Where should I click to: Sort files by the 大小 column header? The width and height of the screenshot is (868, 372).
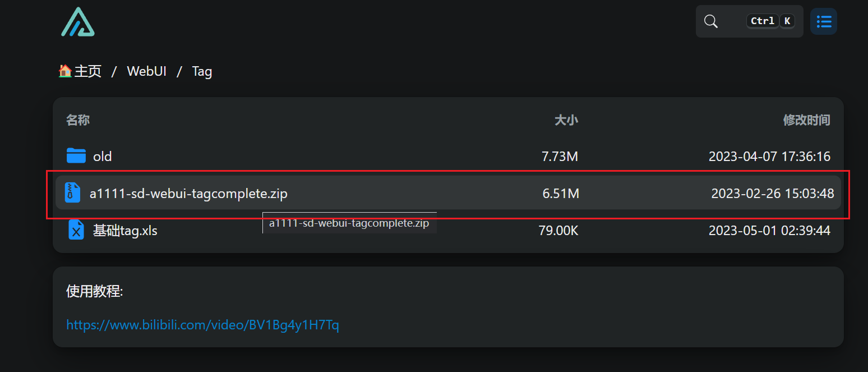point(566,120)
